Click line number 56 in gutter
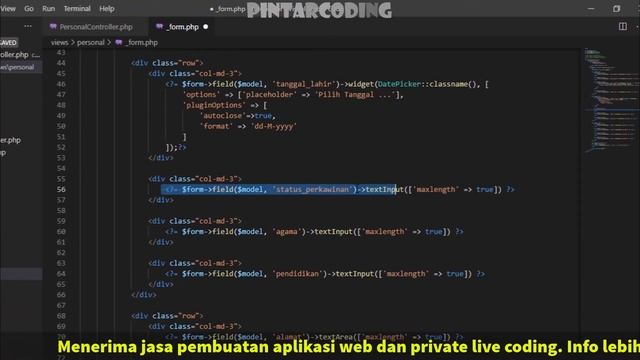Image resolution: width=640 pixels, height=360 pixels. [x=61, y=189]
